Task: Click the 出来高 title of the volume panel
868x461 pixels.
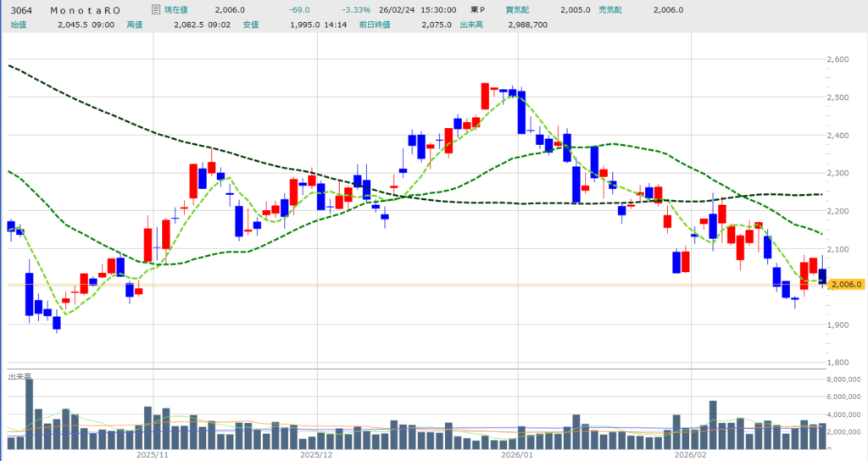Action: coord(20,375)
